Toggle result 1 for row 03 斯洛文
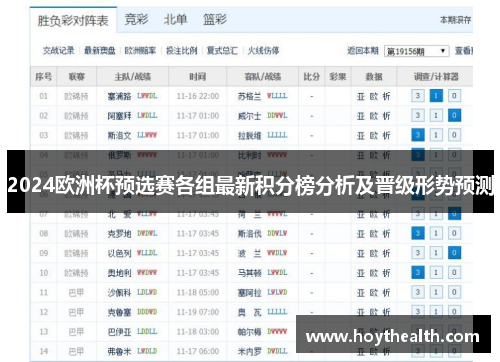Screen dimensions: 500x362 (x=436, y=135)
